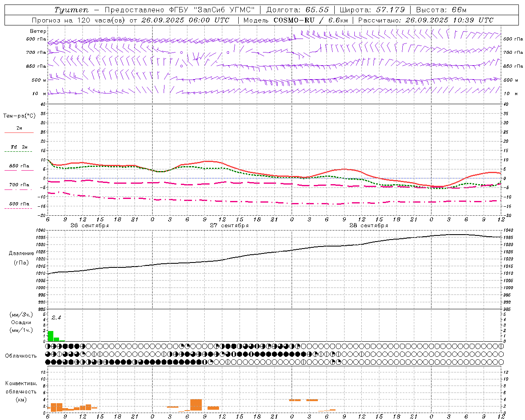Click the left 500 м wind level label

[39, 80]
